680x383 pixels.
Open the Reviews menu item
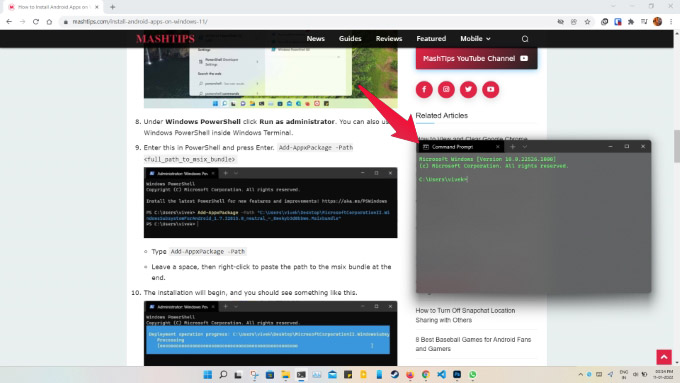pos(389,39)
